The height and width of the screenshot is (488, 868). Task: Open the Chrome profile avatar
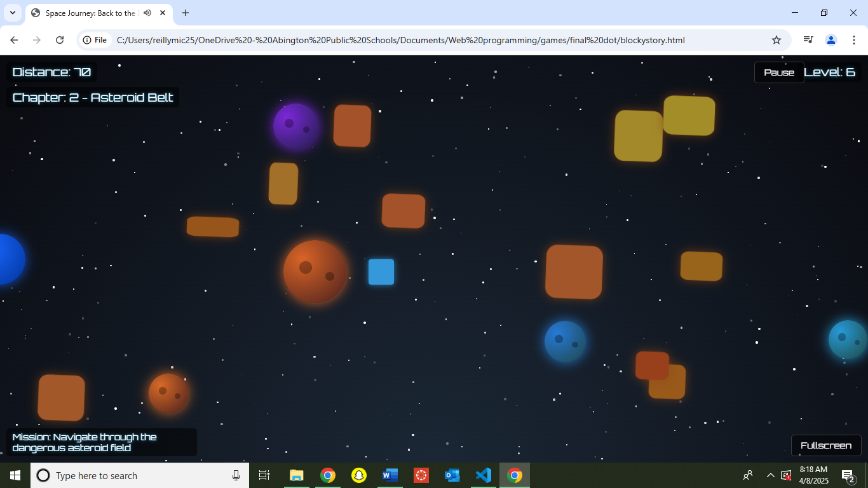(831, 40)
